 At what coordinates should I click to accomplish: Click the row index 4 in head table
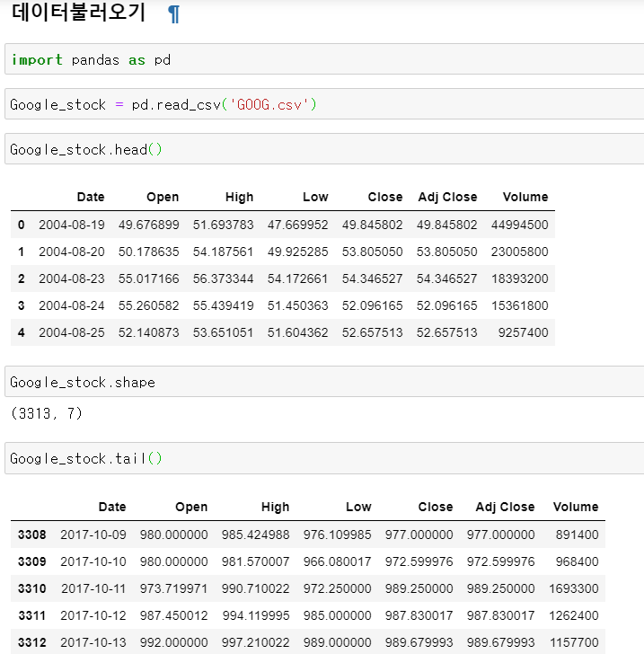click(x=22, y=332)
